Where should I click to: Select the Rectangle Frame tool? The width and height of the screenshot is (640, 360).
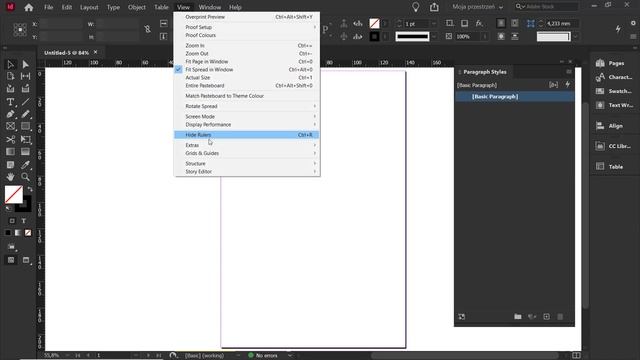pyautogui.click(x=11, y=127)
